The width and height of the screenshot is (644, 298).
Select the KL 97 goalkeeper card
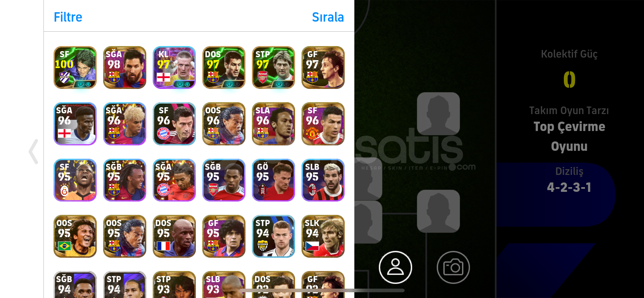(x=174, y=67)
